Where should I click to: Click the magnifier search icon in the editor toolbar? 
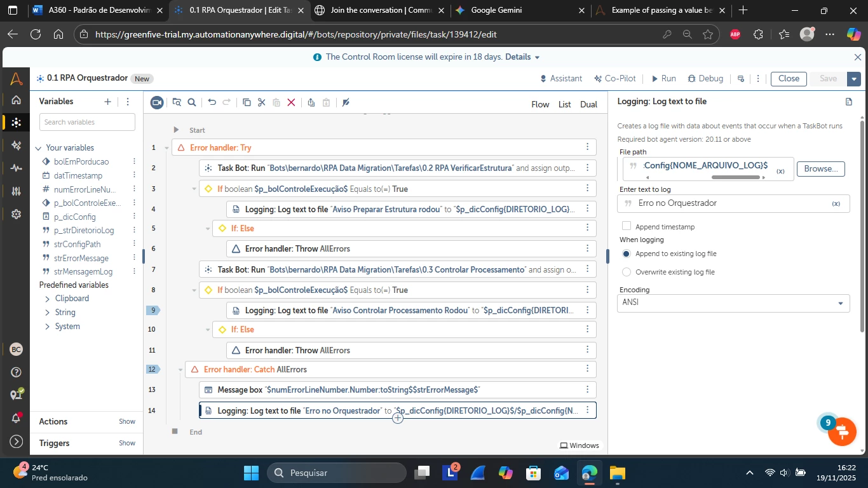(x=192, y=102)
